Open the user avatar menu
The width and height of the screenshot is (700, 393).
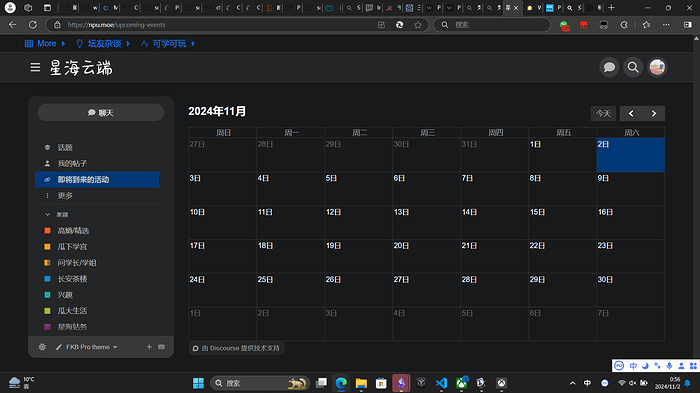pyautogui.click(x=657, y=67)
